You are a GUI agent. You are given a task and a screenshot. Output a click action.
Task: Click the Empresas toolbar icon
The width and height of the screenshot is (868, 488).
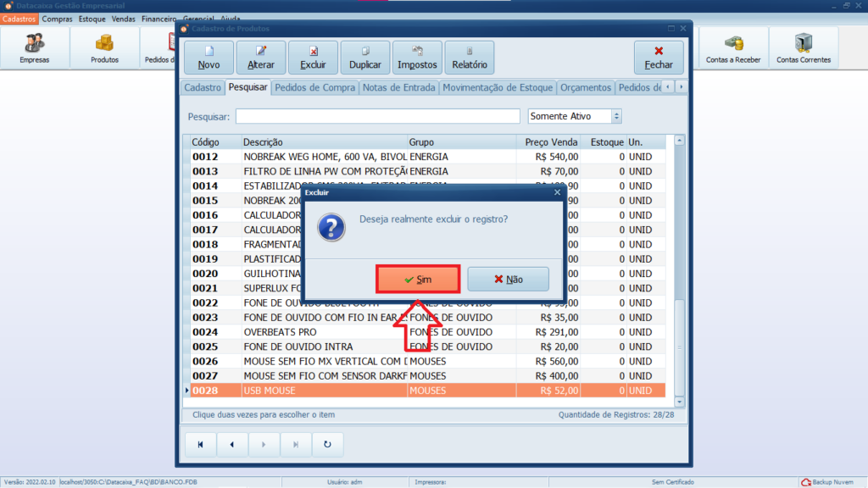click(35, 48)
